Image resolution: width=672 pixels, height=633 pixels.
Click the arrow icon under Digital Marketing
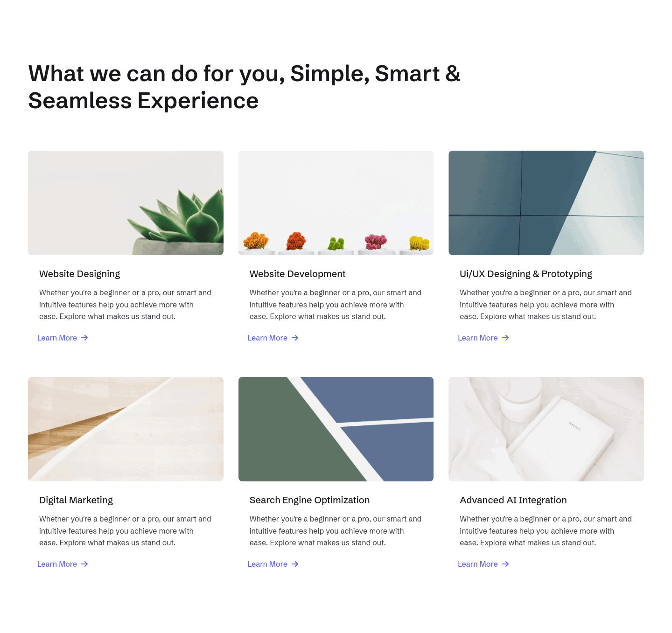click(84, 564)
